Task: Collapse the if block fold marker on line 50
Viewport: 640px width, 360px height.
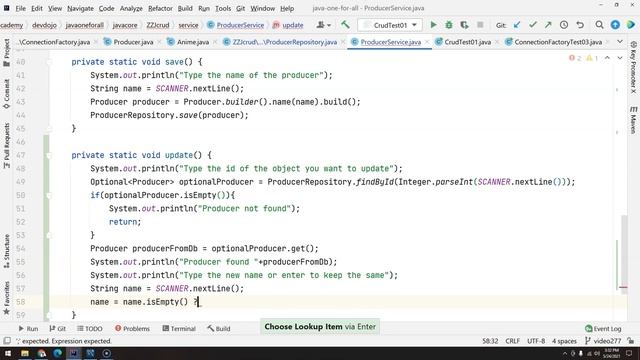Action: coord(49,195)
